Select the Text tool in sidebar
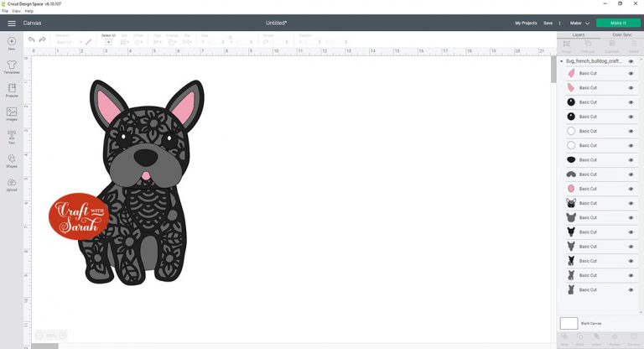The image size is (644, 349). [x=12, y=138]
